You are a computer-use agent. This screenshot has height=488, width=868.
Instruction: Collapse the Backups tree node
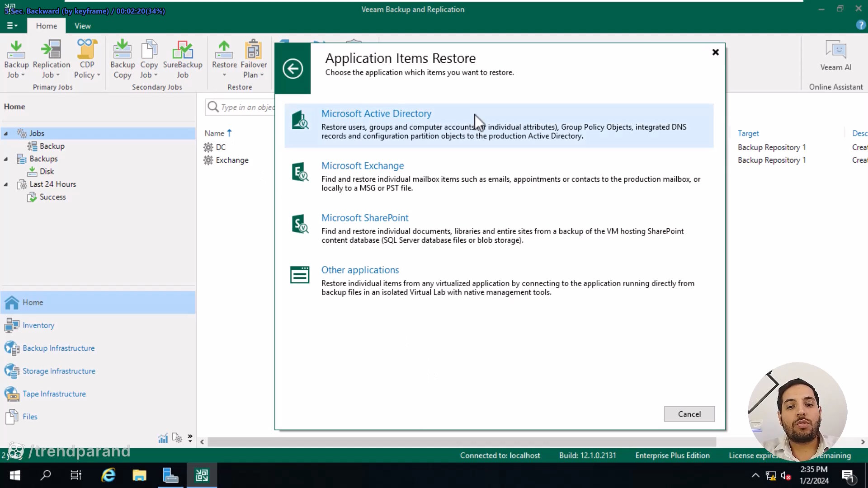pos(6,159)
